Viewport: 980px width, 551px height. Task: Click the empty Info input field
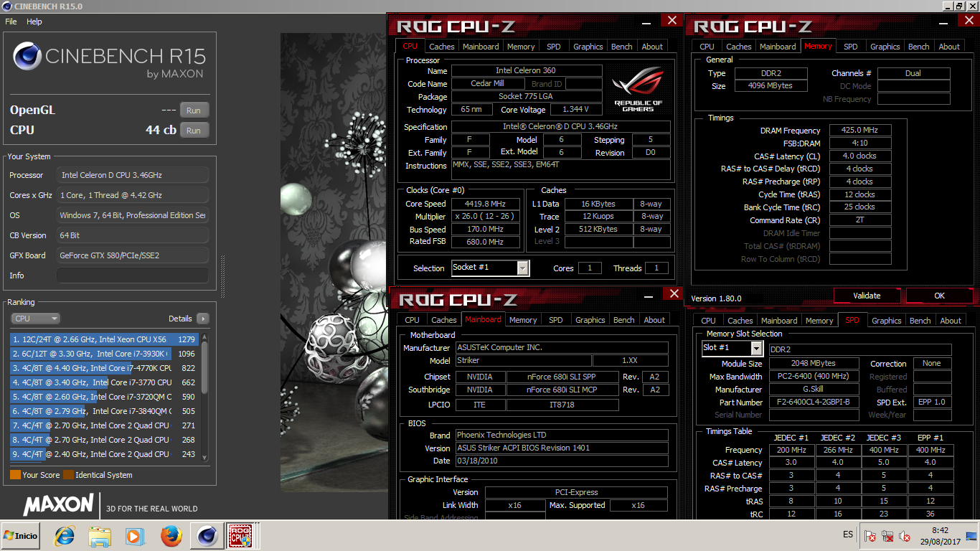point(133,275)
